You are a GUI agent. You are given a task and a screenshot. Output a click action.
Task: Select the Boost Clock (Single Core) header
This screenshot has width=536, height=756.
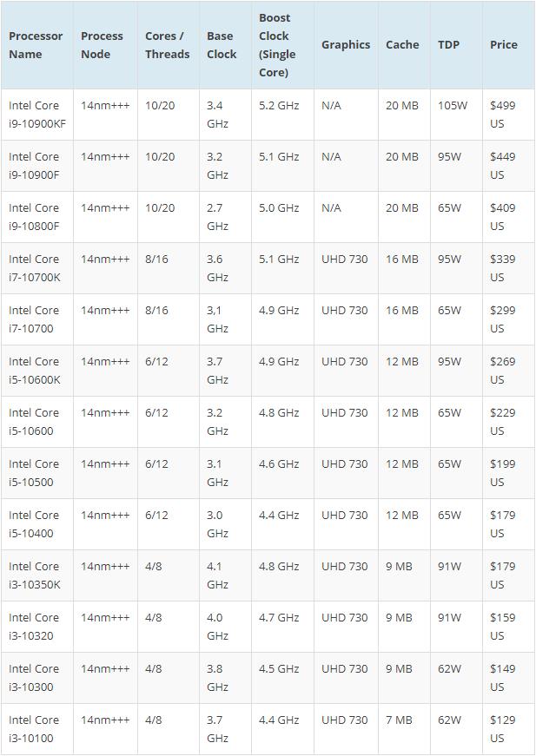[277, 45]
